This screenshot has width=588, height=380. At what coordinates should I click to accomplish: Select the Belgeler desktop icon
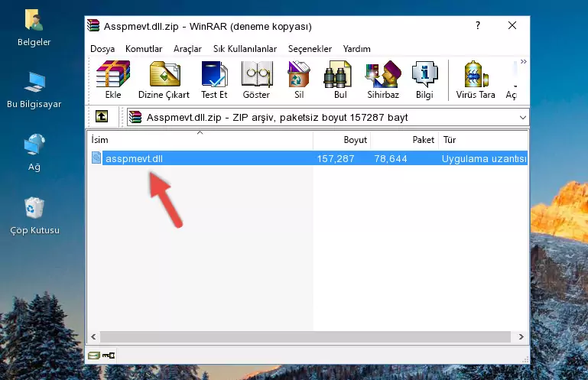(x=34, y=28)
